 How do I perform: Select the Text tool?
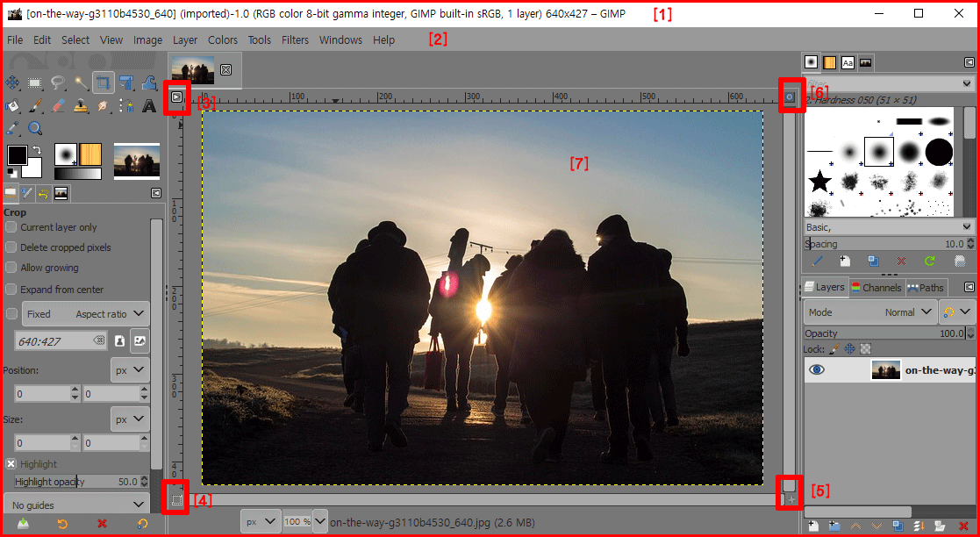click(x=149, y=105)
